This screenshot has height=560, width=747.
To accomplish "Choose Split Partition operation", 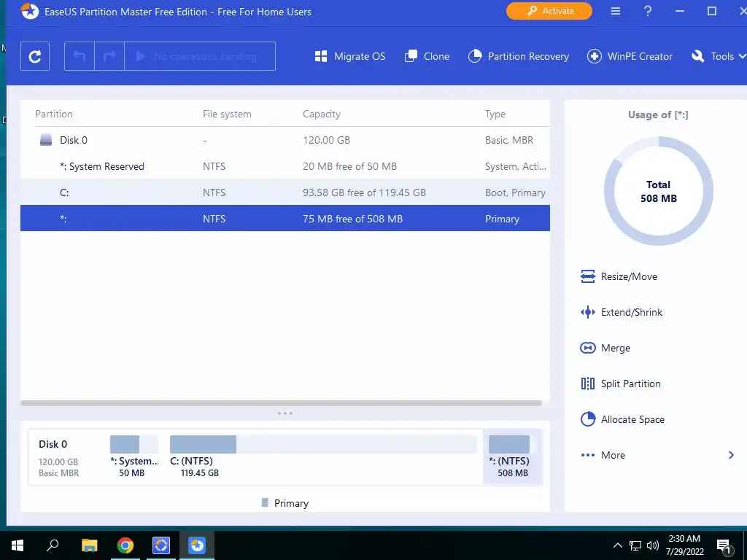I will click(x=620, y=384).
